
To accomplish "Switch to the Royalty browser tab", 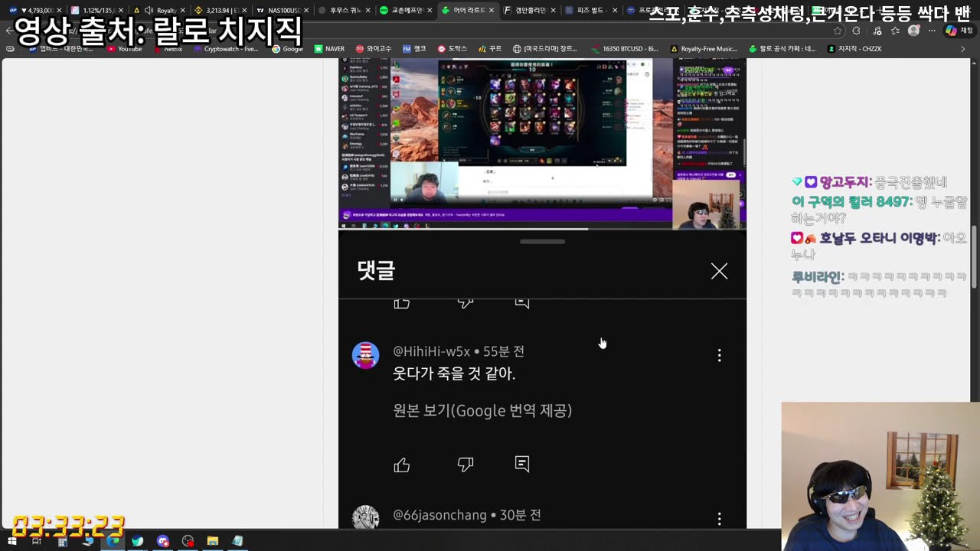I will click(x=158, y=10).
